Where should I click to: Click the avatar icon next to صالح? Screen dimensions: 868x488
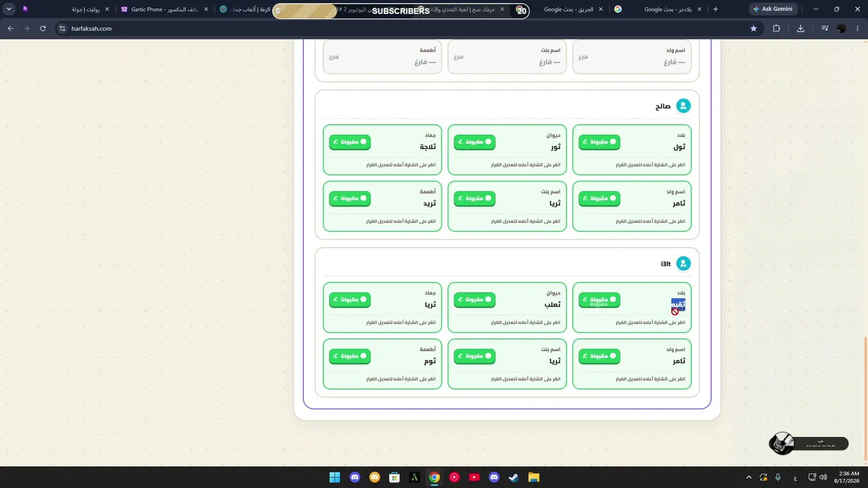pos(684,106)
